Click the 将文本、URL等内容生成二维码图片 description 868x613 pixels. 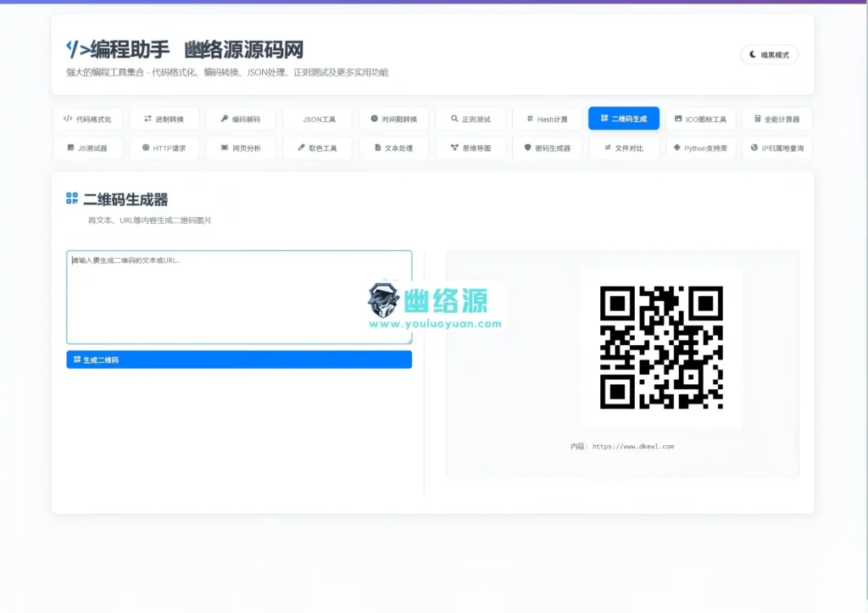(149, 220)
